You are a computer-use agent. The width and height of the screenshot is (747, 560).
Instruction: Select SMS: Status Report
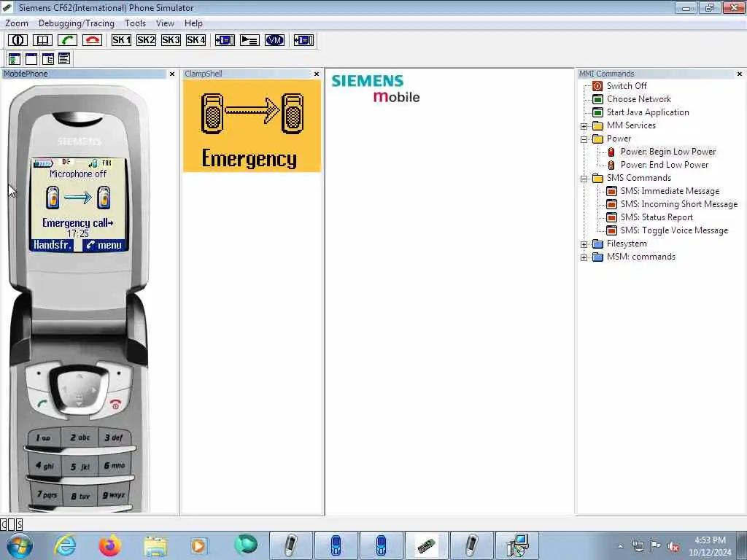(x=657, y=217)
